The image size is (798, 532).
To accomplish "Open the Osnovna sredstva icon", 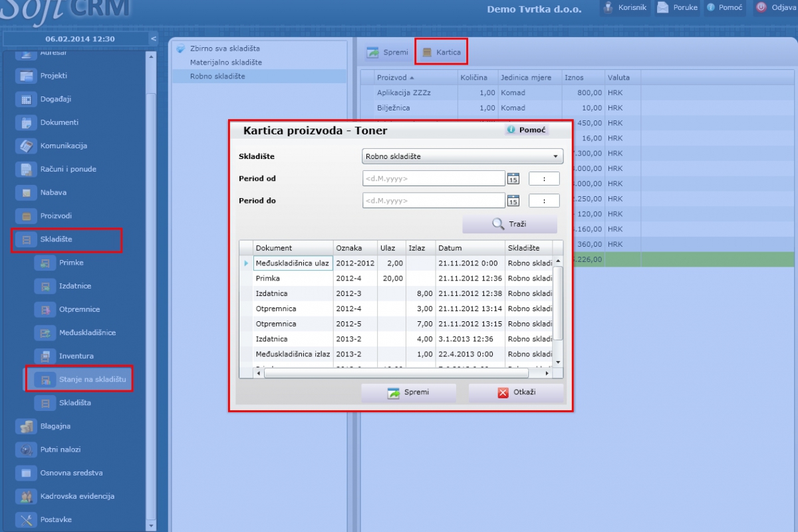I will coord(27,473).
